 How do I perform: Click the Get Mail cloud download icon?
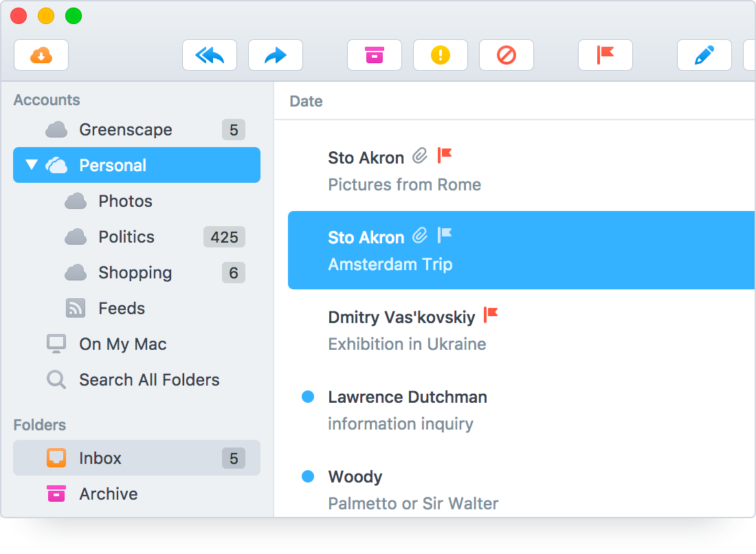41,55
